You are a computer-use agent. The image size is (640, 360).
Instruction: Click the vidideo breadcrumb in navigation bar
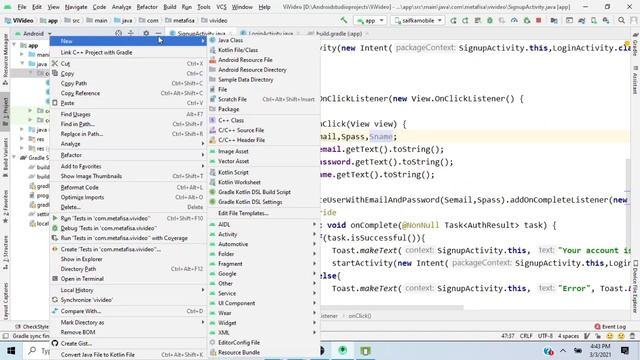pos(215,20)
